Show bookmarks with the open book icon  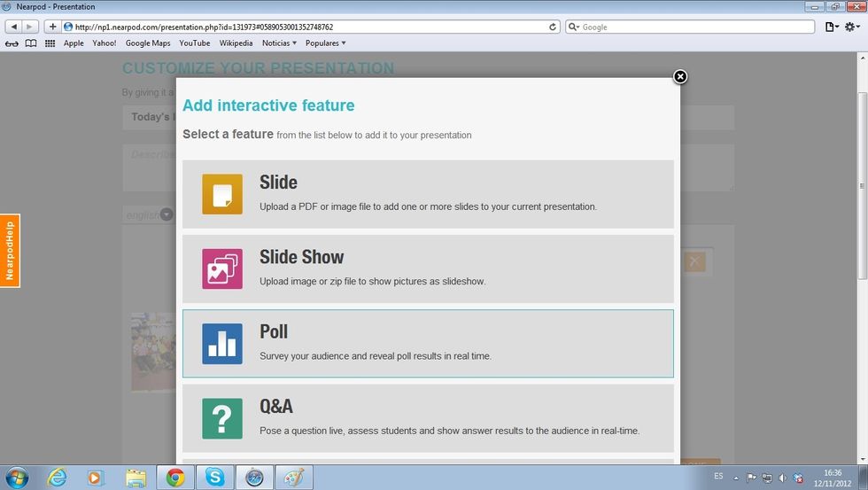click(31, 43)
